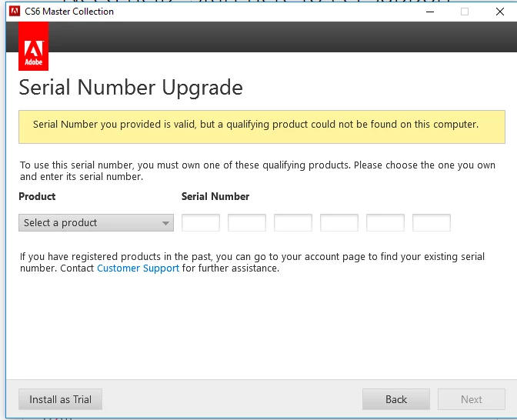Click the fourth serial number field

click(x=339, y=223)
